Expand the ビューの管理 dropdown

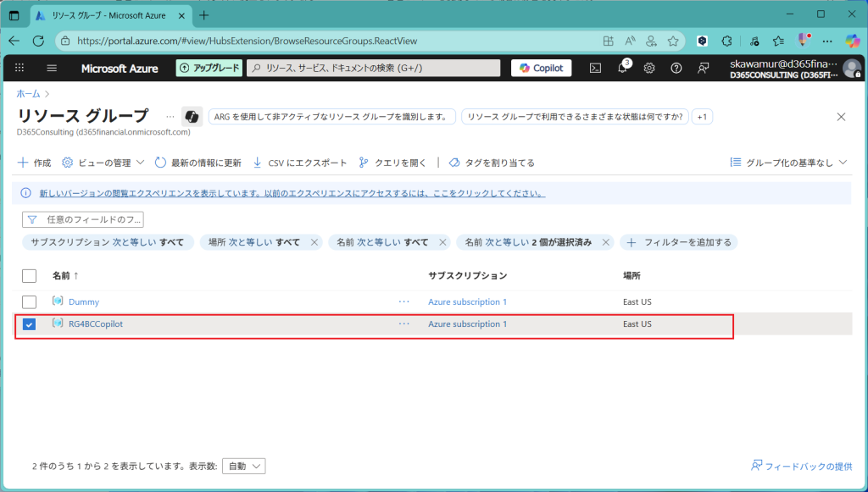[103, 163]
